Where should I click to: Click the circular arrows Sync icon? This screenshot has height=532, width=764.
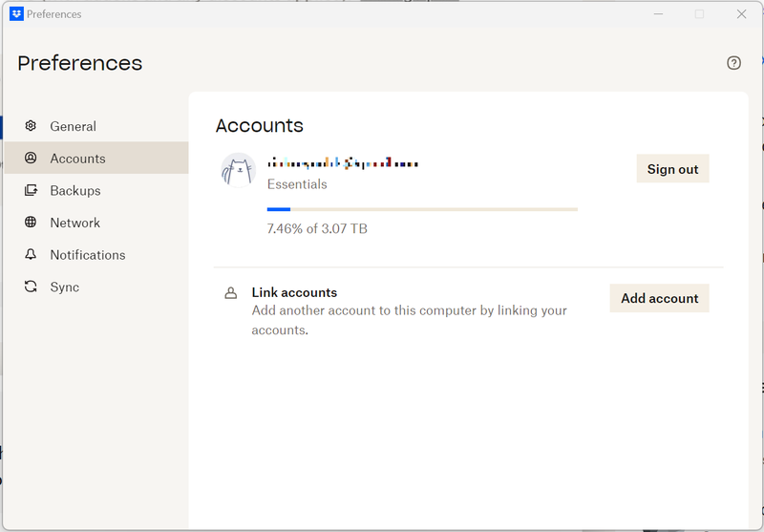click(31, 287)
